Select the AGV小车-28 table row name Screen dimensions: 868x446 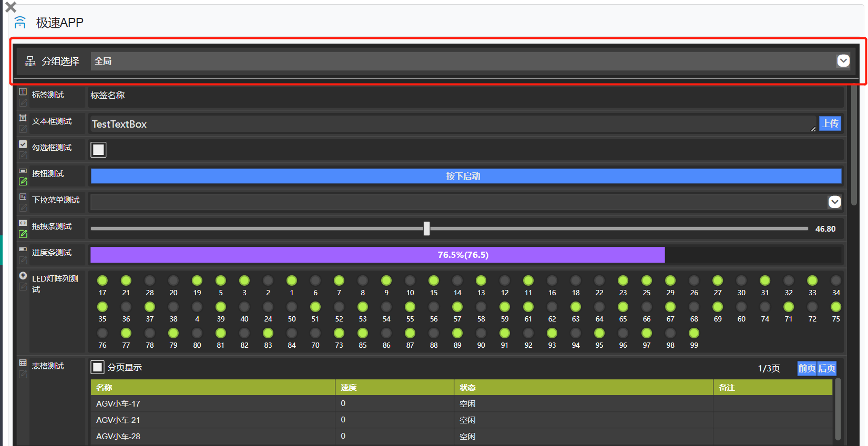[118, 436]
